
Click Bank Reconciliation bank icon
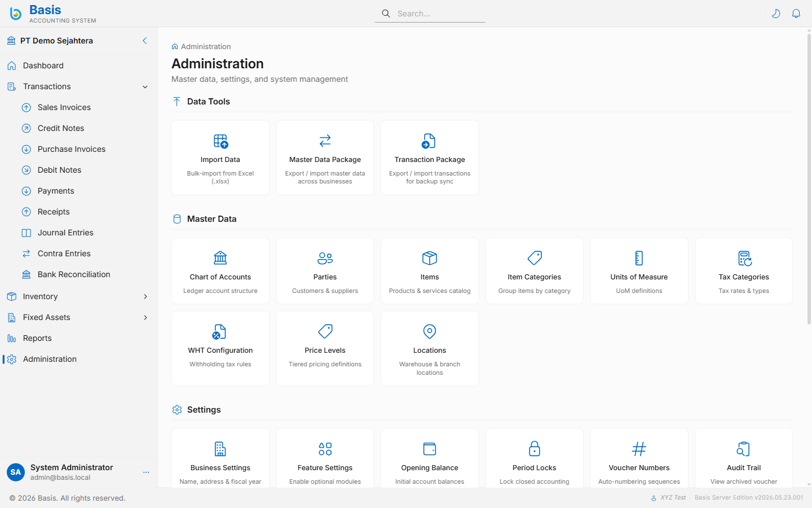click(x=27, y=274)
